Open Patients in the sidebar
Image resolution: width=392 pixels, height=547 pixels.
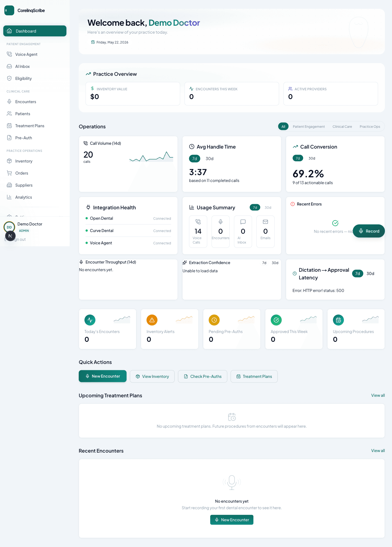pos(35,114)
